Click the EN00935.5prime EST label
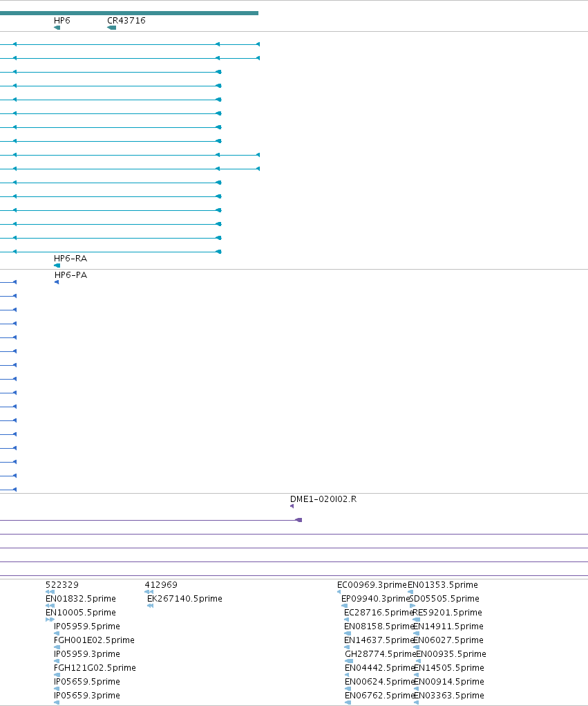Viewport: 588px width, 706px height. tap(451, 653)
